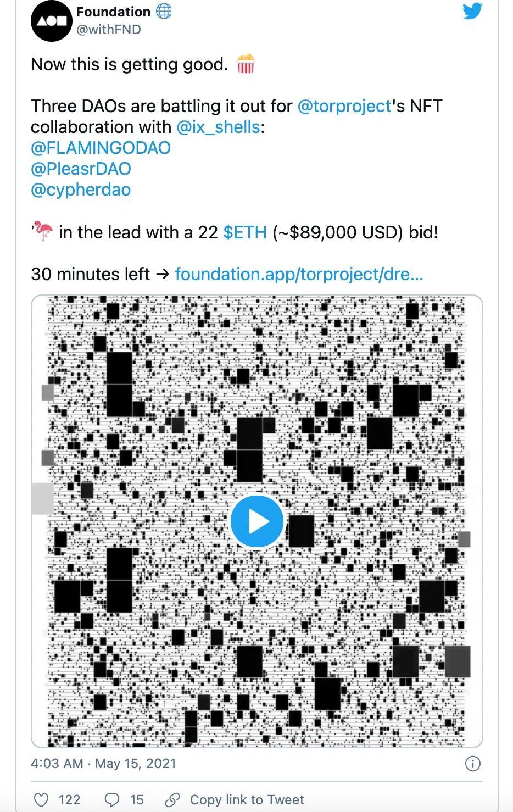Click the globe badge beside Foundation

164,11
